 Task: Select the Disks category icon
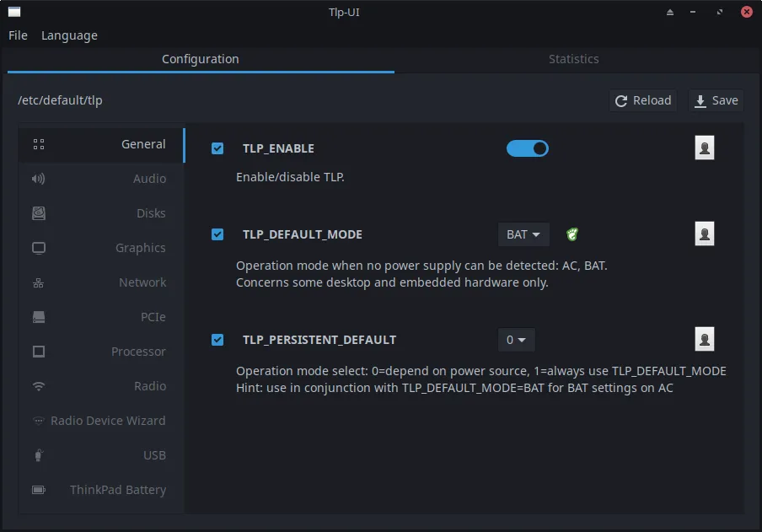[x=39, y=213]
